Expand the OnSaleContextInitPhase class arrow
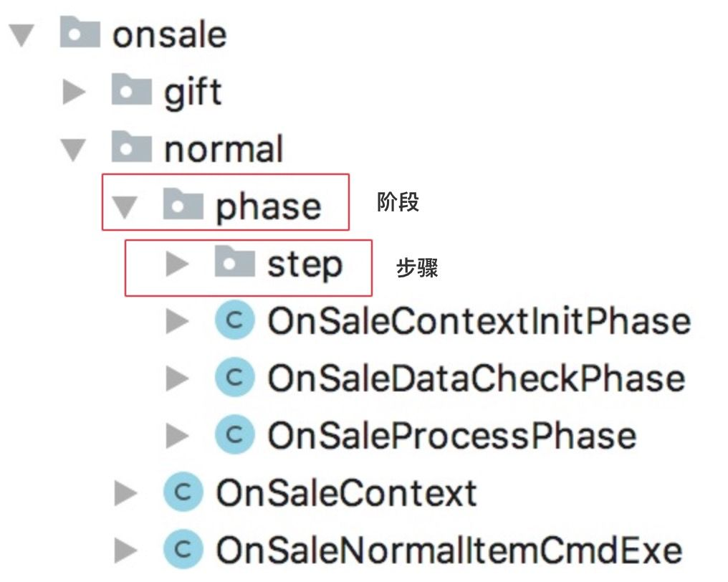This screenshot has width=728, height=582. tap(178, 321)
